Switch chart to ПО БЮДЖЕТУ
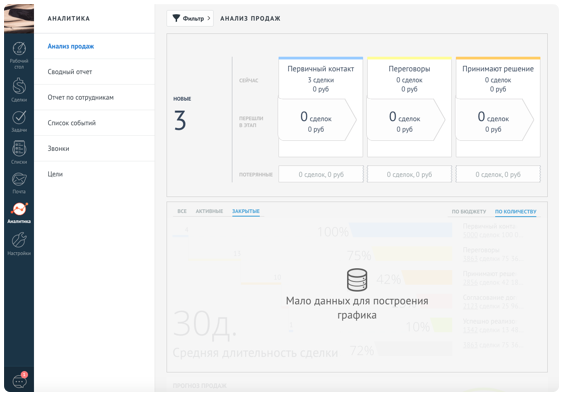The height and width of the screenshot is (396, 563). tap(469, 211)
